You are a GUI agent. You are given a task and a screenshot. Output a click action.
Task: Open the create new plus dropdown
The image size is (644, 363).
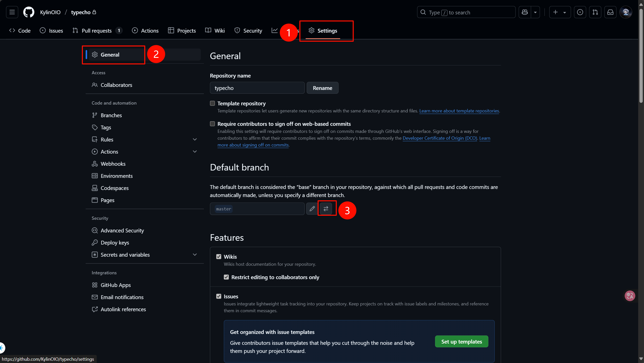[x=560, y=12]
